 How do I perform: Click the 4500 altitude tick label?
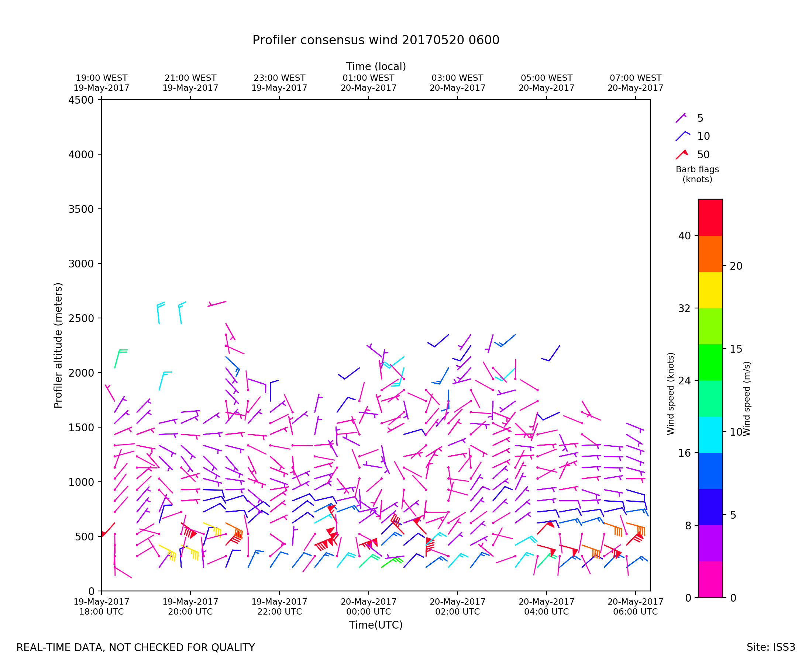81,100
